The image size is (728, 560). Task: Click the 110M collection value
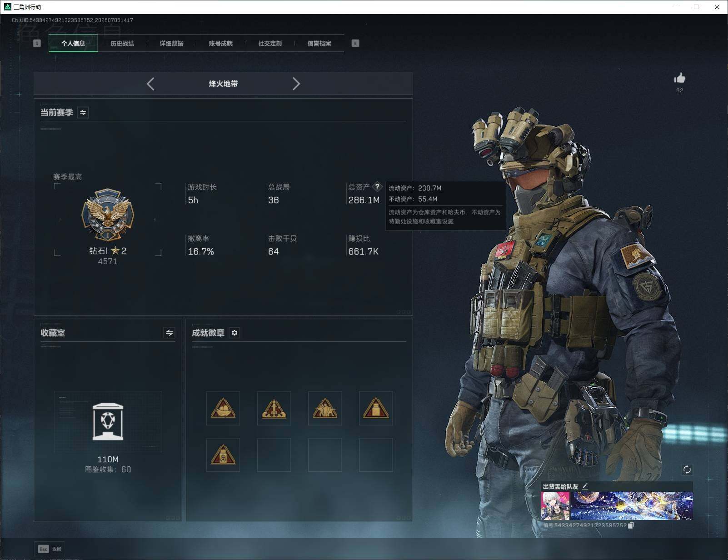point(108,459)
